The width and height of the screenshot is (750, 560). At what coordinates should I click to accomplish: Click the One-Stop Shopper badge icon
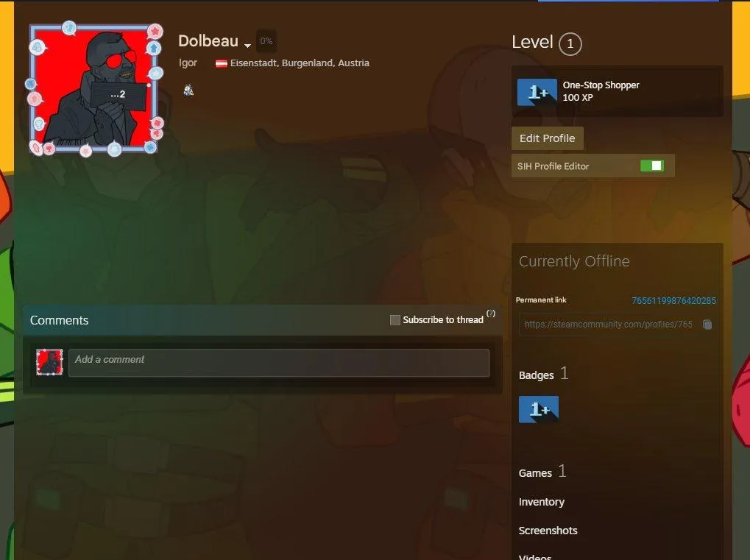pos(536,91)
